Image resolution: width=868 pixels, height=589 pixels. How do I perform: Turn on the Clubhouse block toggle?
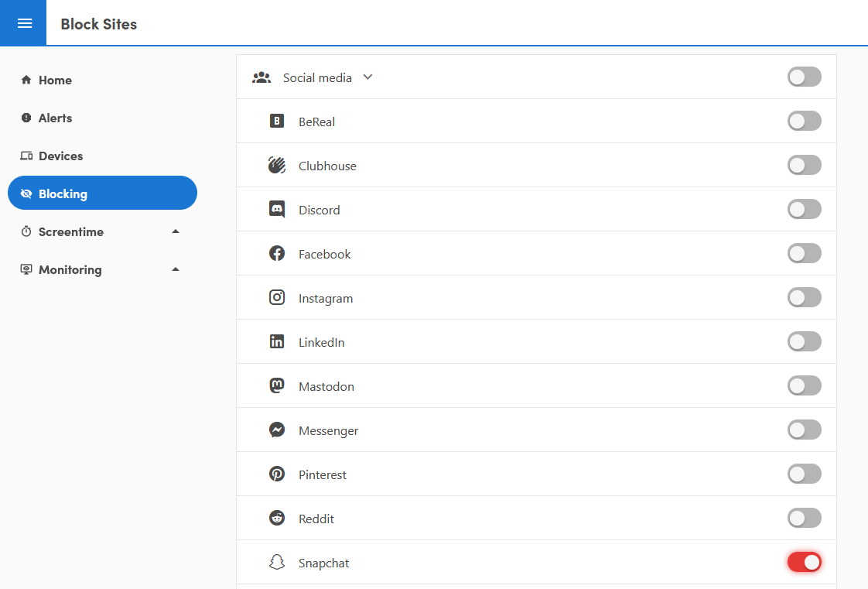[x=805, y=165]
